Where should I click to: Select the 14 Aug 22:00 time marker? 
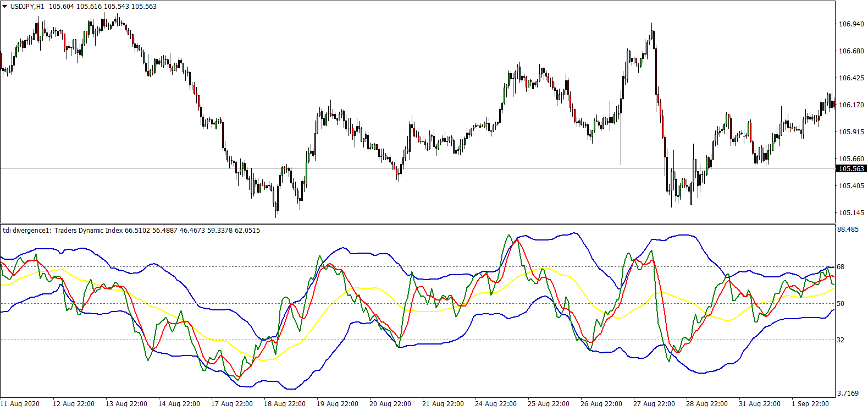[x=179, y=404]
